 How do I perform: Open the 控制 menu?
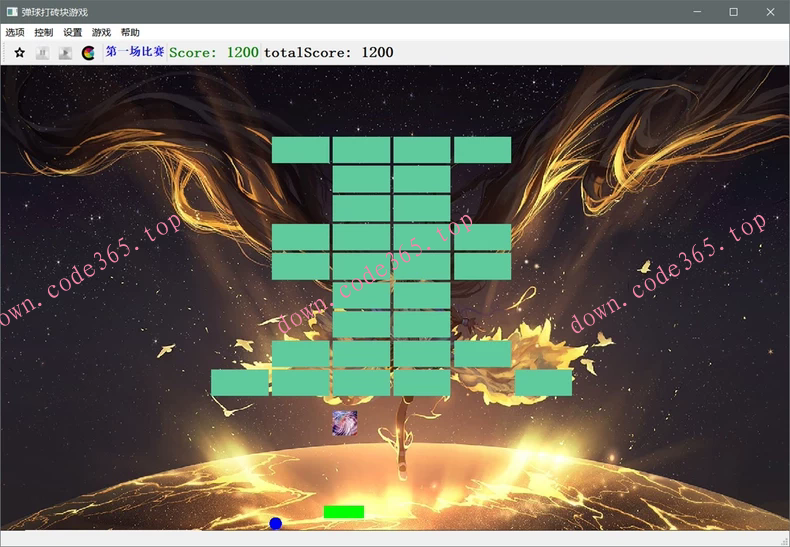click(x=43, y=32)
